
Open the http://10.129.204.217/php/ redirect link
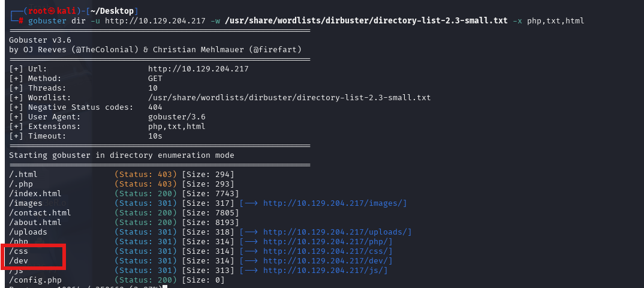(326, 242)
